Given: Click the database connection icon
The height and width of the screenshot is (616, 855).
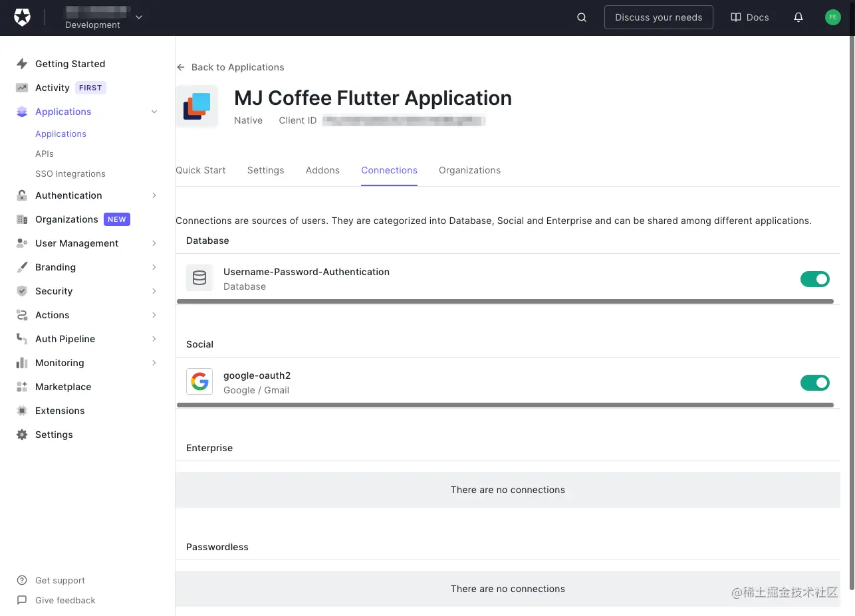Looking at the screenshot, I should coord(199,278).
